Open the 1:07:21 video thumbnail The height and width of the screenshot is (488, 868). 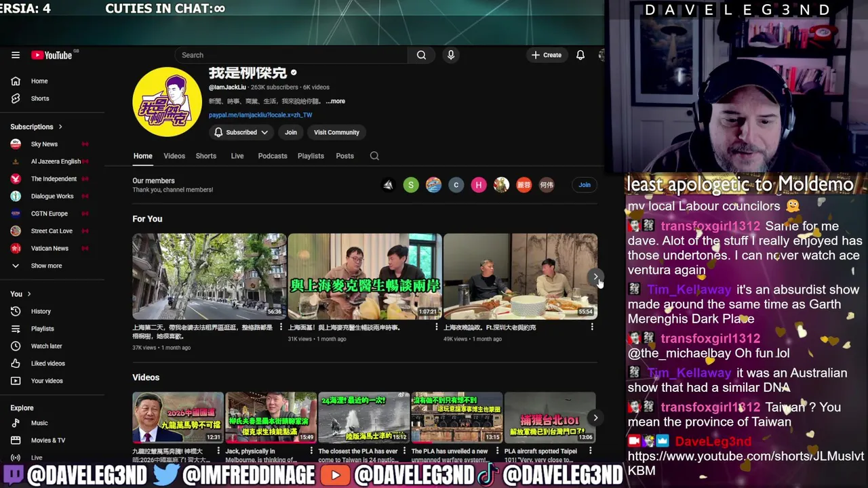365,276
